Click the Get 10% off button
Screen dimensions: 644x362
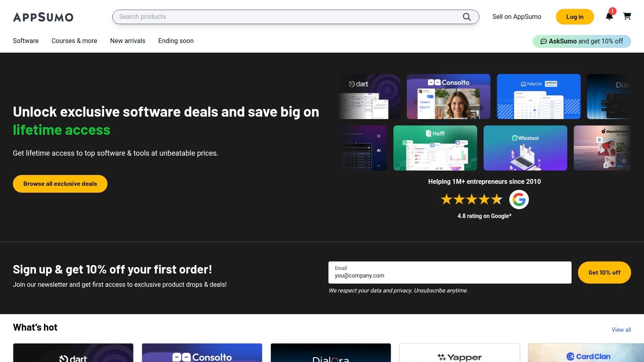[604, 273]
